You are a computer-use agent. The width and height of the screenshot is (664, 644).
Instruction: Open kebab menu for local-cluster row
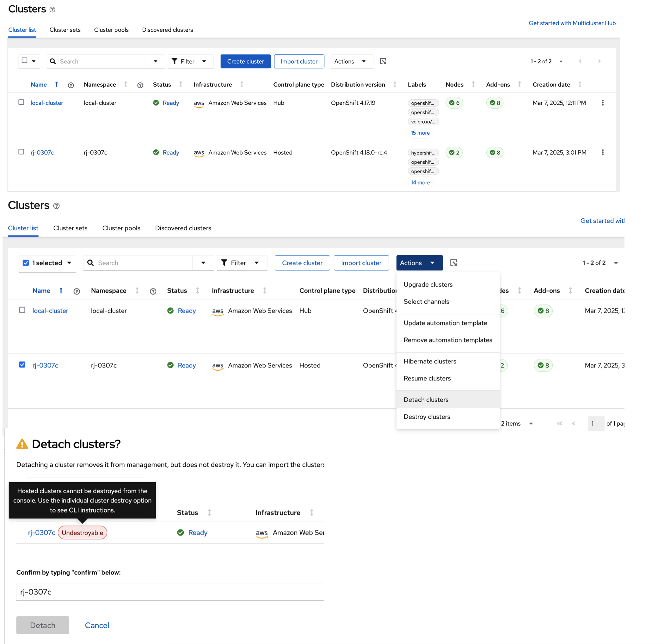[x=602, y=103]
